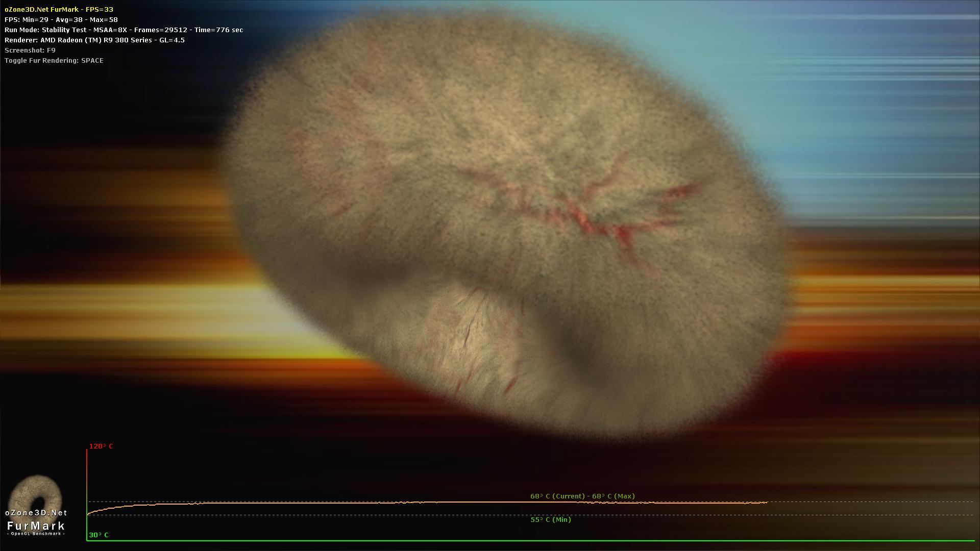The image size is (980, 551).
Task: Click the FurMark logo title text
Action: click(36, 525)
